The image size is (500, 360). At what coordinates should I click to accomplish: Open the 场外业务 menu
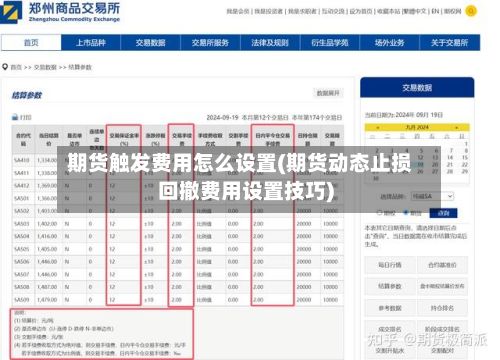point(389,42)
